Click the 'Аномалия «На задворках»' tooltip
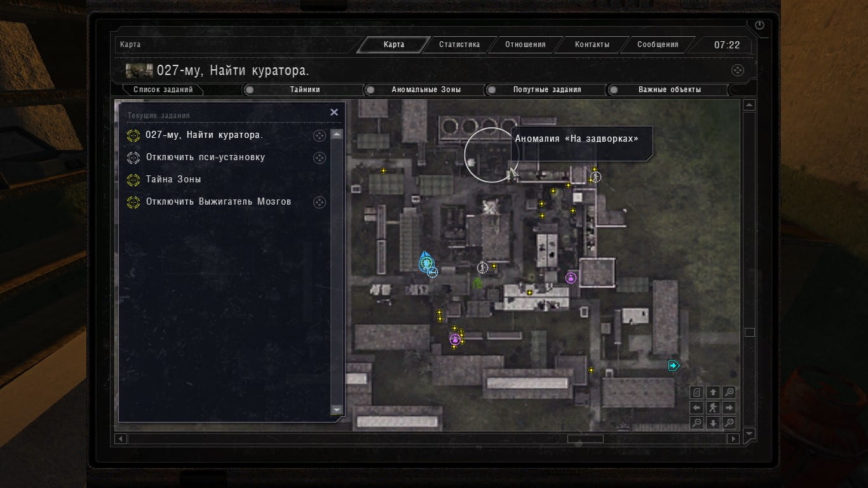Viewport: 868px width, 488px height. 582,144
